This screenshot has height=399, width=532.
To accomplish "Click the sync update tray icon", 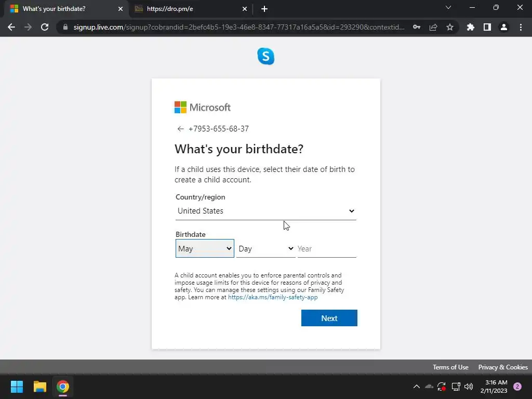I will (x=442, y=387).
